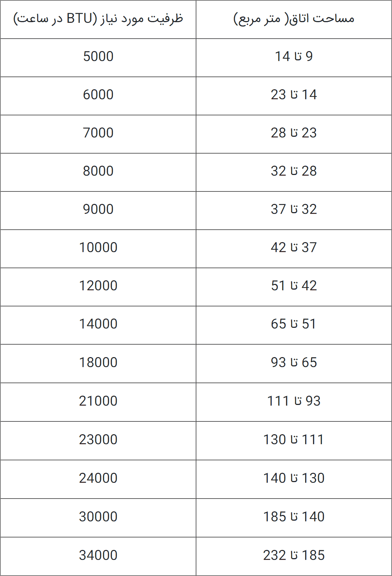Click the 34000 BTU cell
The width and height of the screenshot is (392, 576).
click(98, 555)
